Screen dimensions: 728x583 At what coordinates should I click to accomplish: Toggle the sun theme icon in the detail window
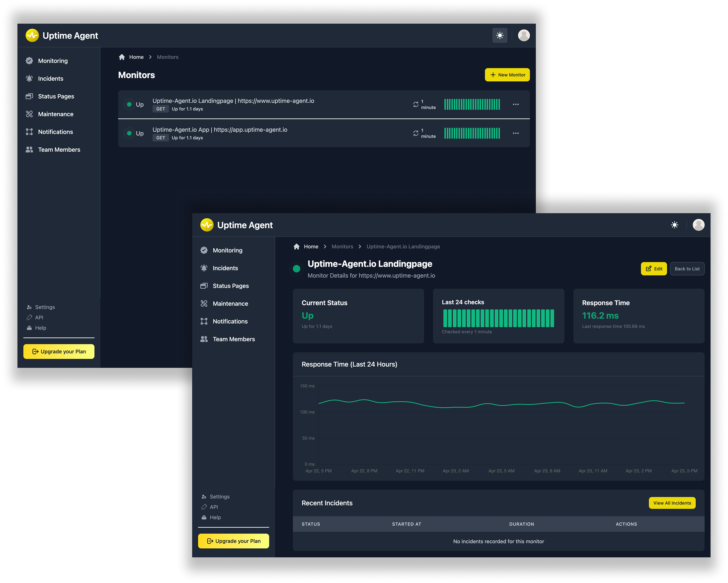tap(674, 225)
